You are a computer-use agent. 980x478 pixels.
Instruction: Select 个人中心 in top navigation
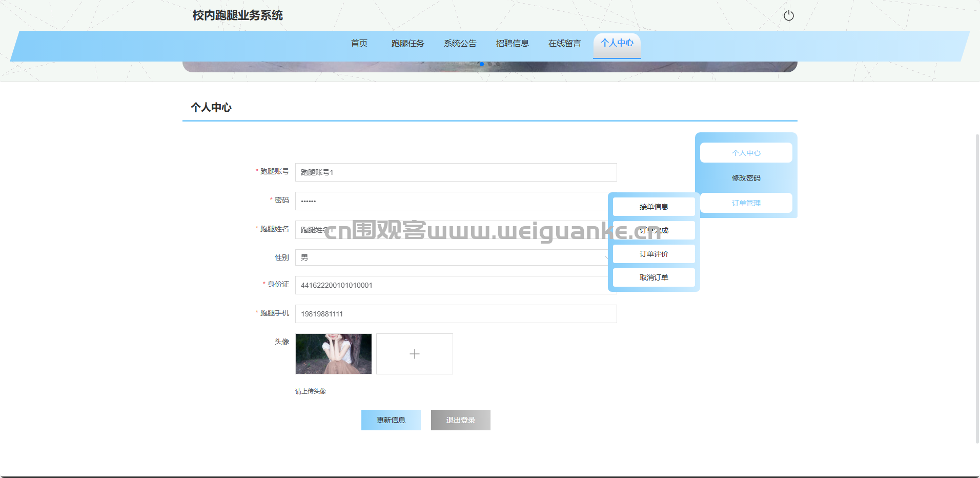click(x=617, y=44)
